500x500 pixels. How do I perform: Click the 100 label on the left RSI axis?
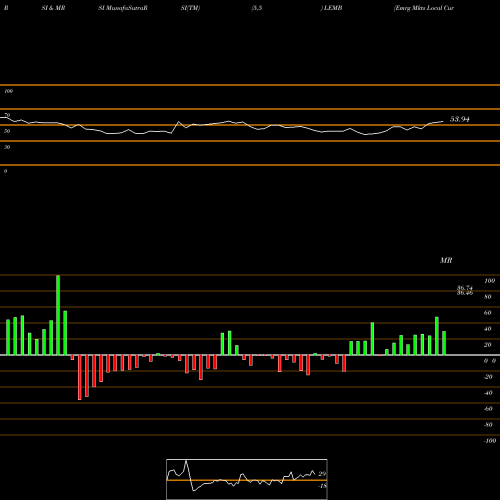[x=8, y=91]
